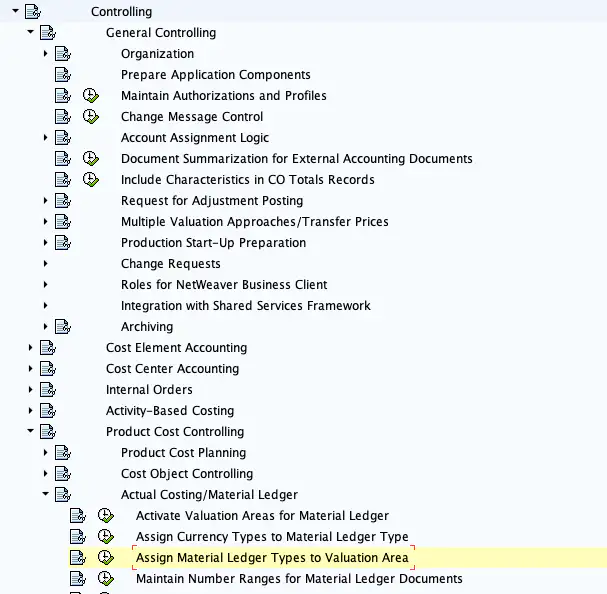This screenshot has height=594, width=607.
Task: Expand the Request for Adjustment Posting node
Action: coord(45,201)
